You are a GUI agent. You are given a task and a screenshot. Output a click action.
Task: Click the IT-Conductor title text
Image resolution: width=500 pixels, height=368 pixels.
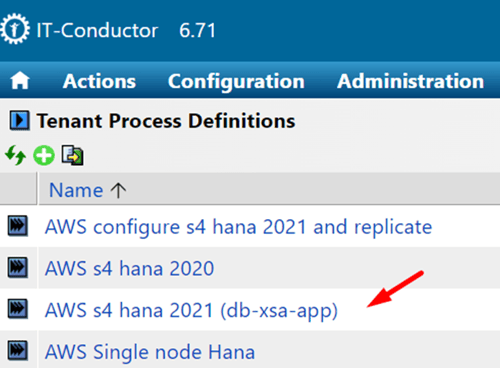click(97, 30)
